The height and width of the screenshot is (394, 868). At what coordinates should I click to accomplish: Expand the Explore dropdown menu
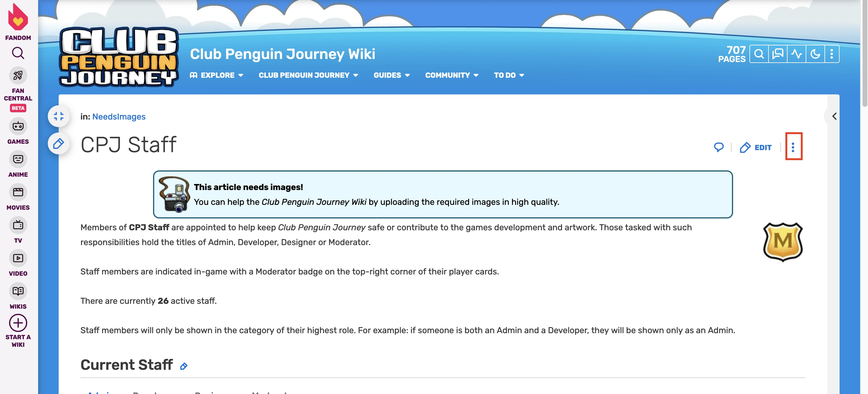click(x=217, y=75)
